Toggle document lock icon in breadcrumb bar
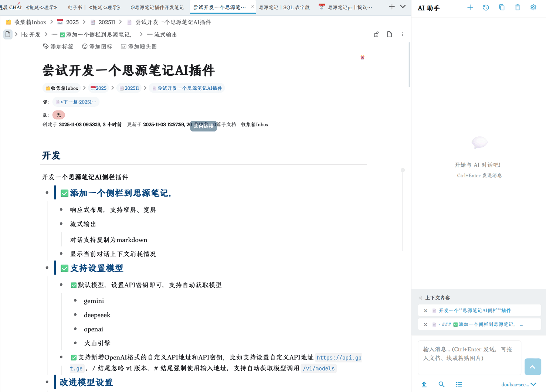 tap(376, 34)
